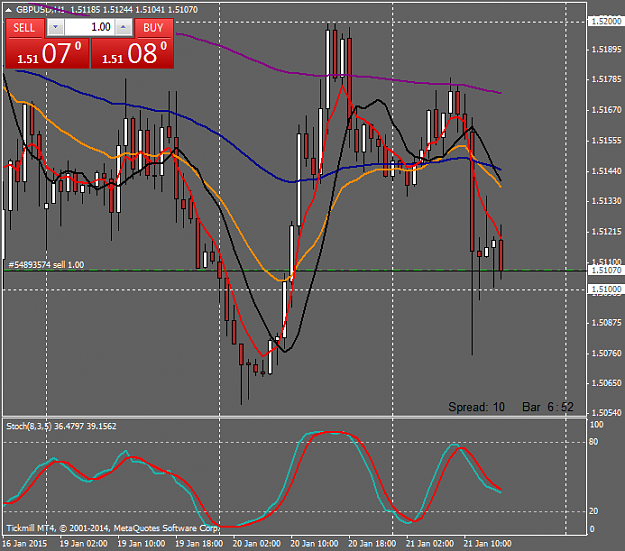Click the 1.51 08 buy price panel
Viewport: 625px width, 551px height.
click(x=133, y=54)
